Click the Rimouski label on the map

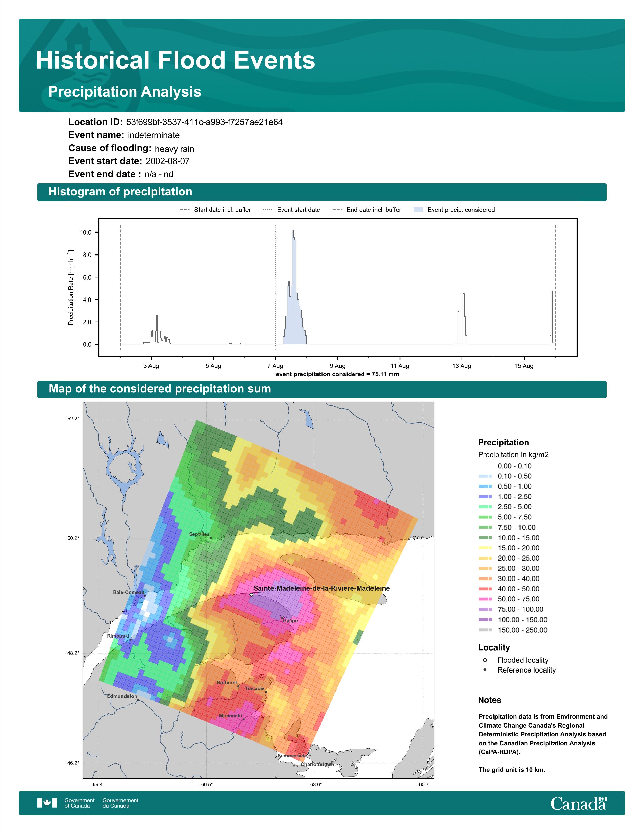(x=118, y=636)
